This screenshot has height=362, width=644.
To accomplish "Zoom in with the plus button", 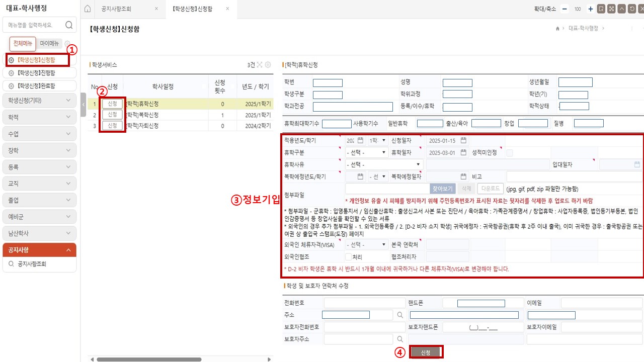I will pos(591,9).
